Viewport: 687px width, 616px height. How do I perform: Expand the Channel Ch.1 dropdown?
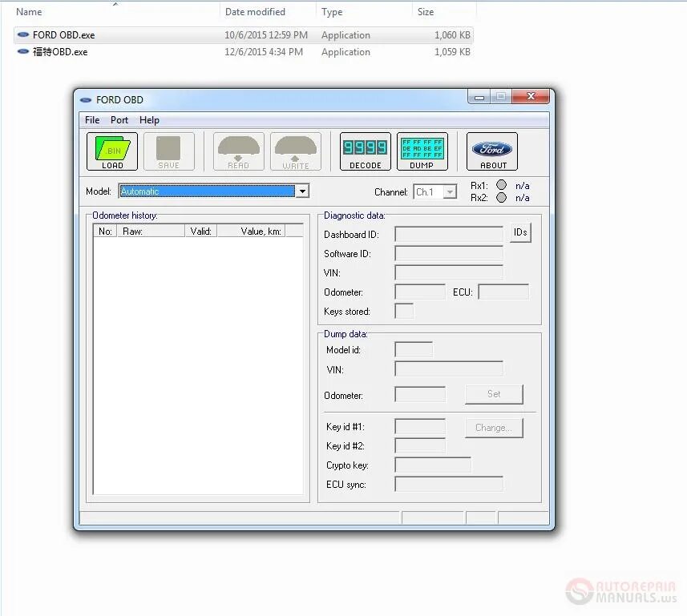tap(450, 192)
